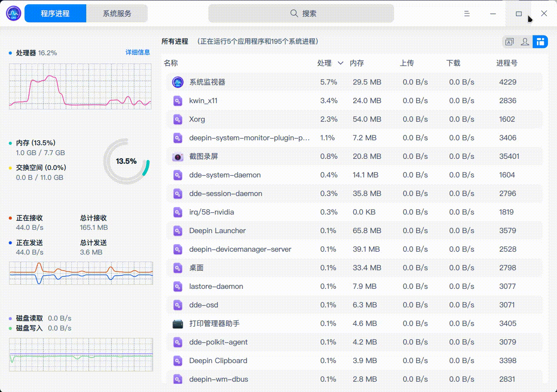This screenshot has width=557, height=392.
Task: Open 详细信息 link in processor panel
Action: (x=137, y=52)
